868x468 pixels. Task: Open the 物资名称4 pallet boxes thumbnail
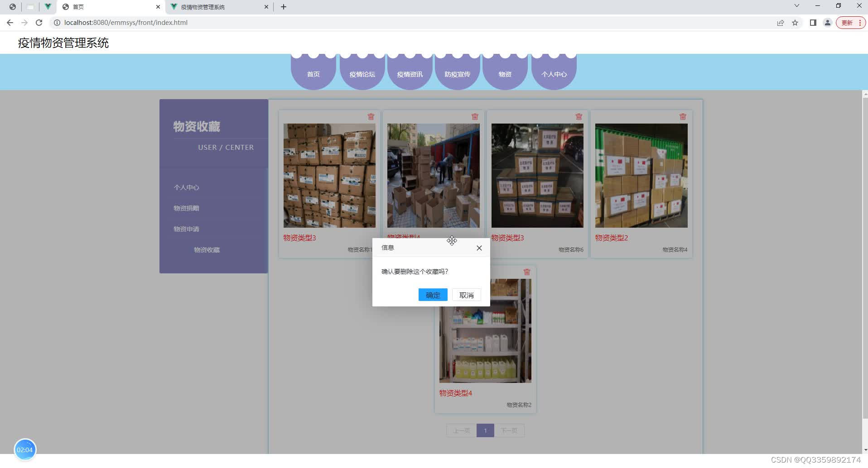click(x=641, y=176)
